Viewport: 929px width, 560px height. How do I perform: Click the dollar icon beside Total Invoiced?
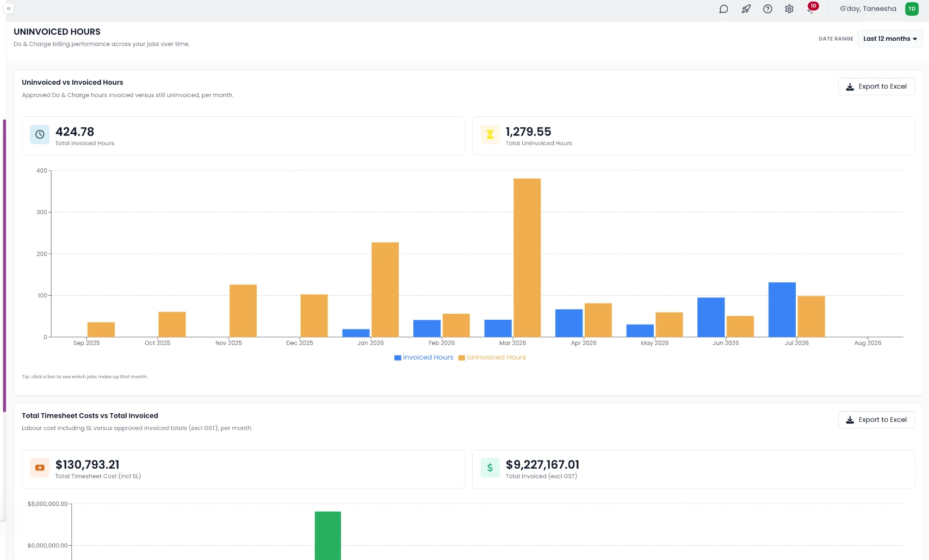[x=490, y=468]
